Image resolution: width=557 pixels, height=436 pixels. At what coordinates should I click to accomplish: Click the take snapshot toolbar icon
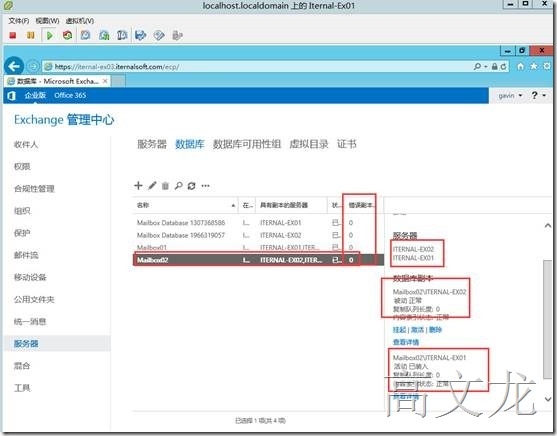86,35
